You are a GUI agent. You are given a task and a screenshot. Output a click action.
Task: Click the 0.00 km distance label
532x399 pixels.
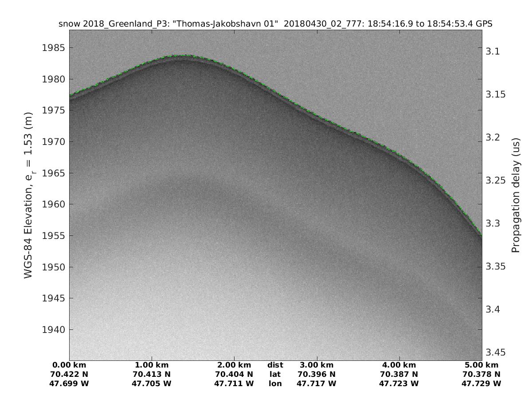click(70, 365)
